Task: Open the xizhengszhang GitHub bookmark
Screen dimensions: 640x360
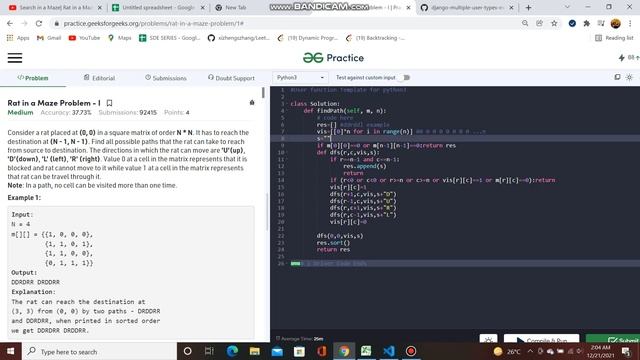Action: point(238,38)
